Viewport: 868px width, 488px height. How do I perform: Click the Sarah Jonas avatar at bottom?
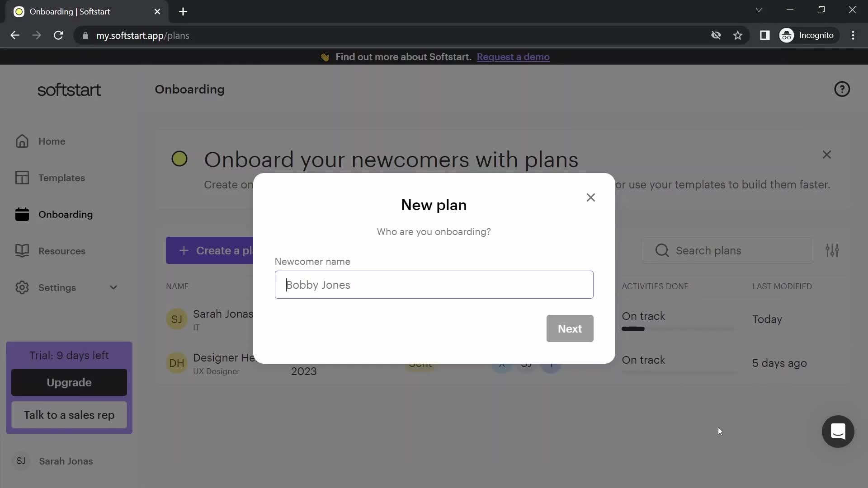pos(20,460)
